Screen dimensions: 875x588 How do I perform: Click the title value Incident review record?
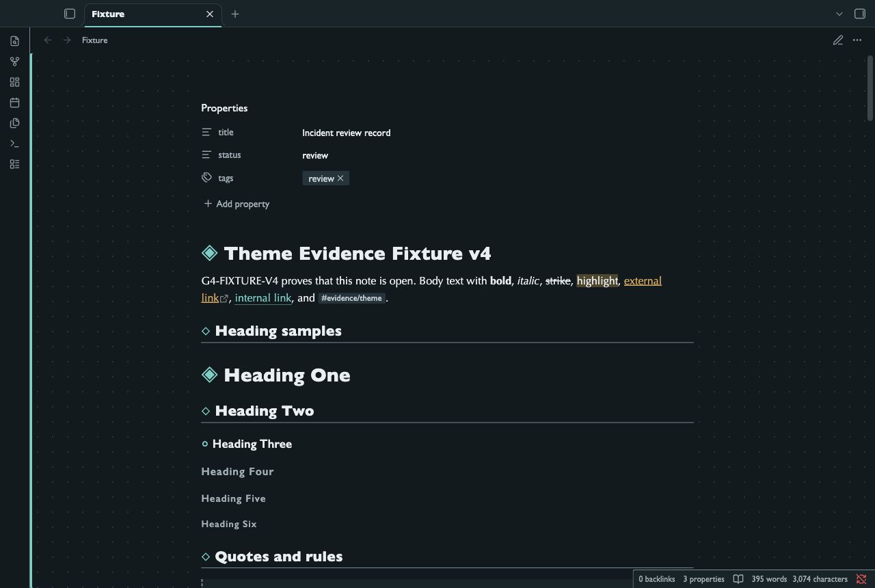click(x=347, y=133)
